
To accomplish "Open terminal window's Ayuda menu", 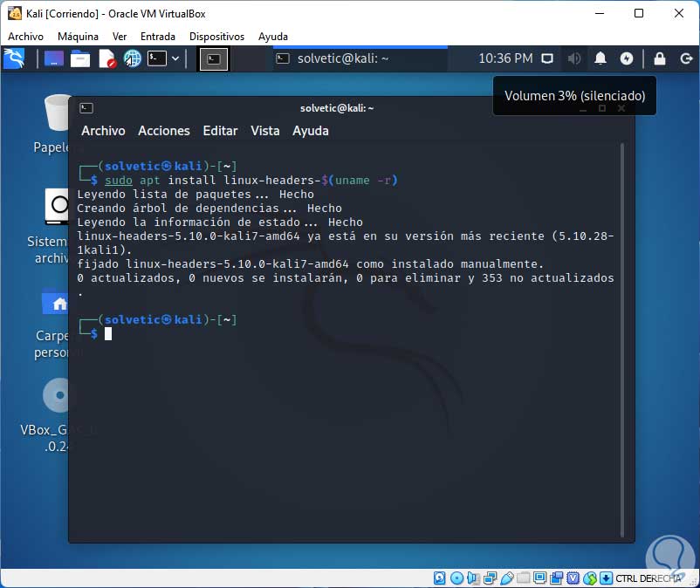I will 310,131.
